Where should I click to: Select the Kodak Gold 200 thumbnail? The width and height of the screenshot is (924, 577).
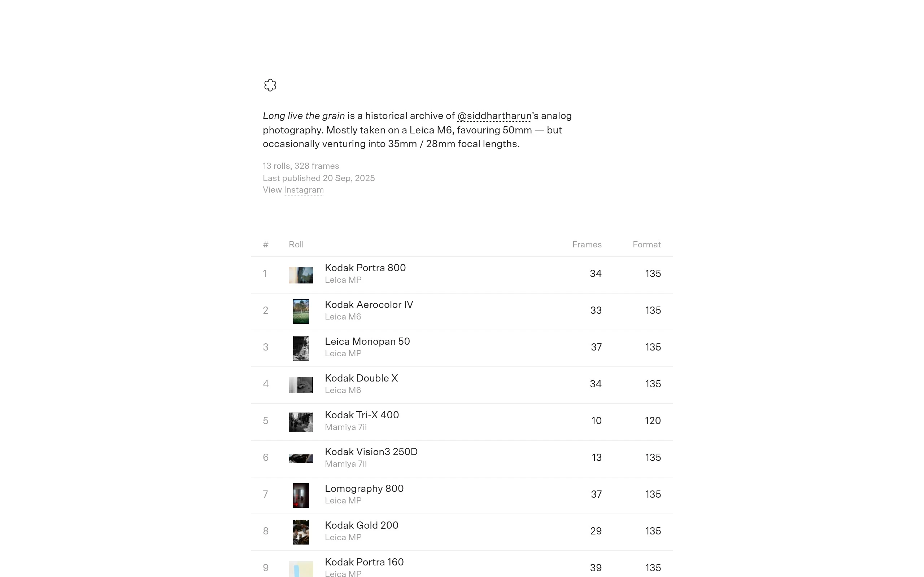coord(301,532)
